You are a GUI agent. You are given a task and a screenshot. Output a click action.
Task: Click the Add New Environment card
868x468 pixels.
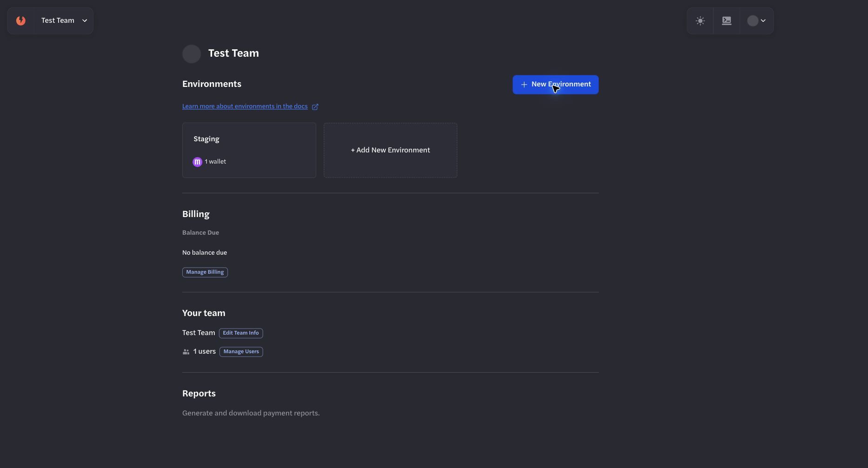391,150
